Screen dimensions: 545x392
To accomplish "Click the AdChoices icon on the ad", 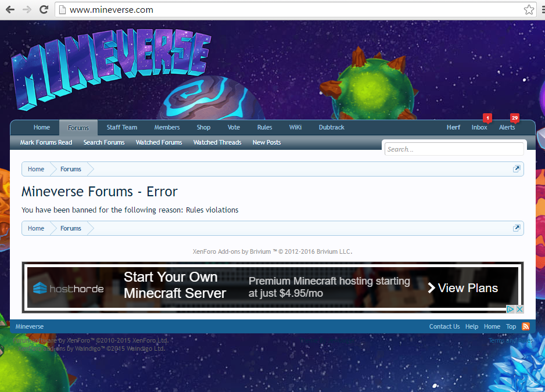I will (510, 309).
